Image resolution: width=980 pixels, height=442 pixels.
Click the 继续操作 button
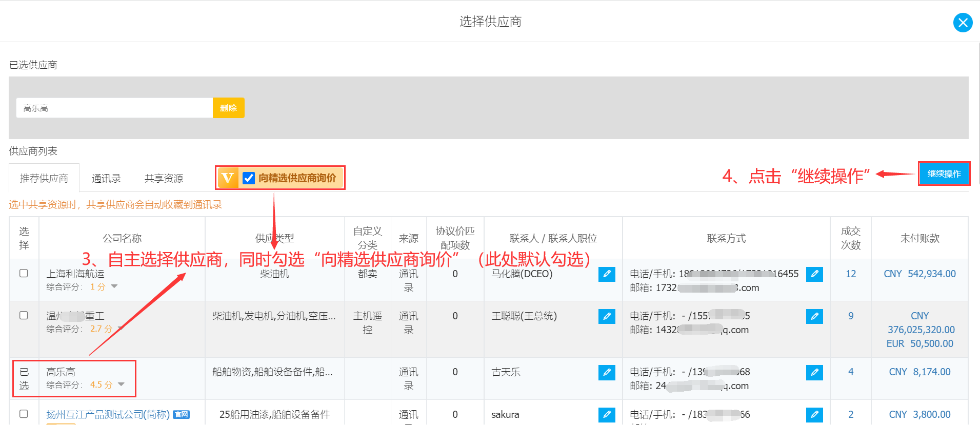click(x=944, y=174)
